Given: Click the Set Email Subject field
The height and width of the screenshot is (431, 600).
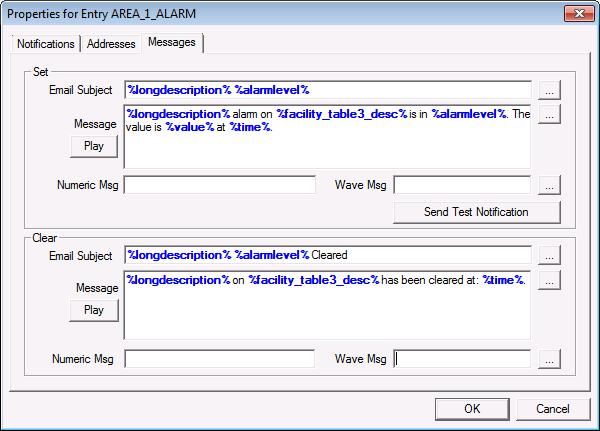Looking at the screenshot, I should click(x=328, y=90).
